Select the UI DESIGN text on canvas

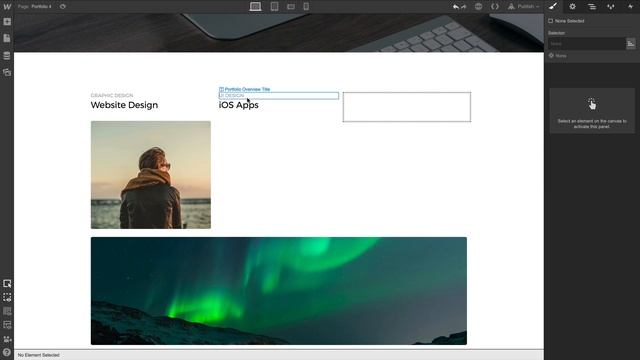(232, 96)
